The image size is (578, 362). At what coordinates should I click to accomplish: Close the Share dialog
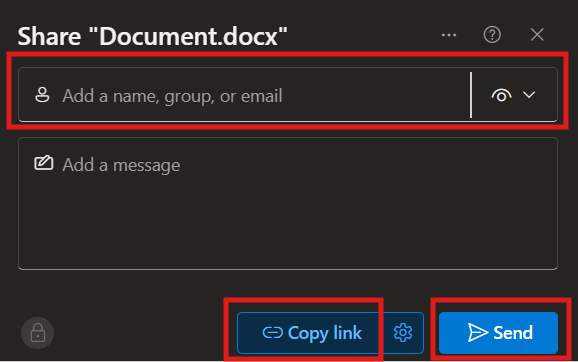[537, 35]
